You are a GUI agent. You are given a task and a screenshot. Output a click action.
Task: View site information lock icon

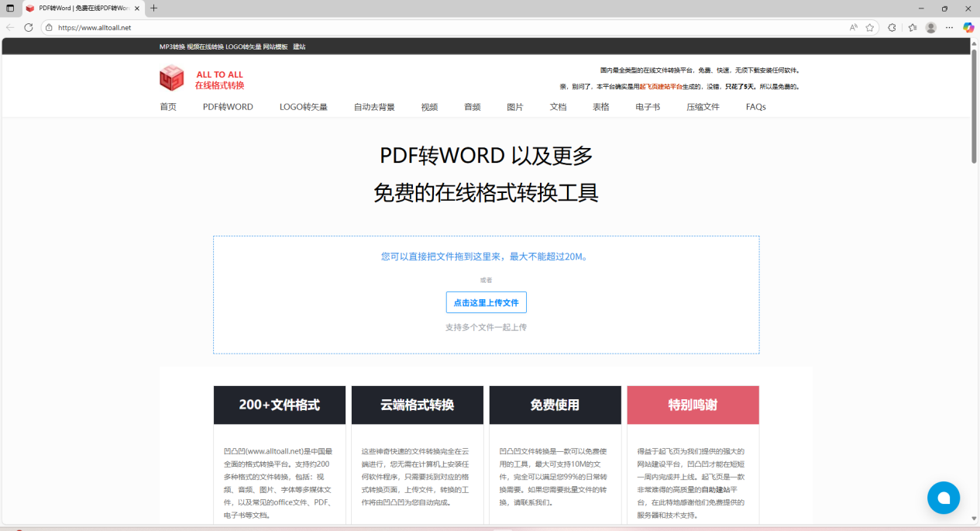click(x=49, y=27)
